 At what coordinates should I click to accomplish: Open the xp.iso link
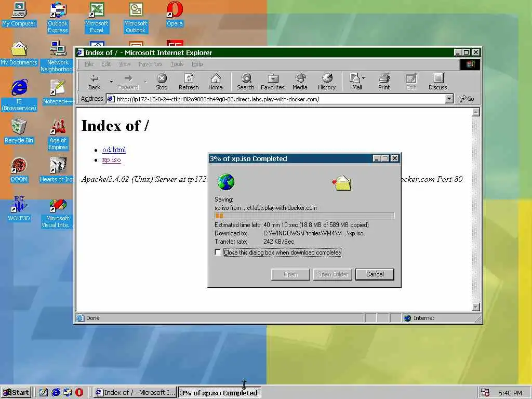click(x=111, y=160)
